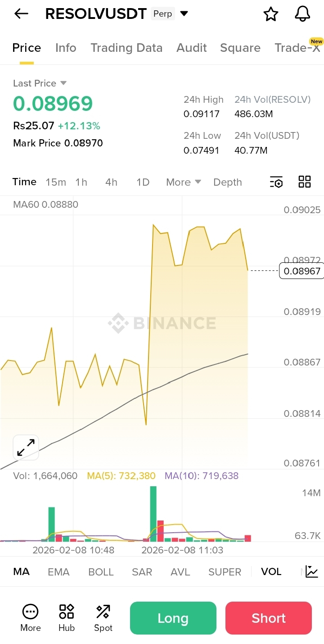
Task: Open the Hub icon
Action: click(67, 612)
